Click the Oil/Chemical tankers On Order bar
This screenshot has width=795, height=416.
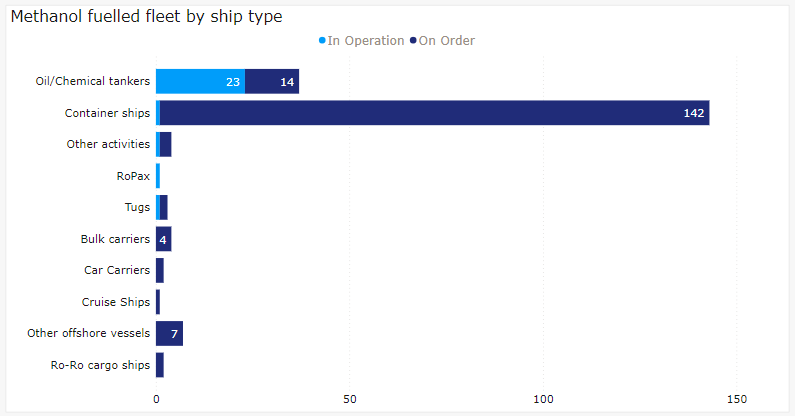pyautogui.click(x=272, y=82)
